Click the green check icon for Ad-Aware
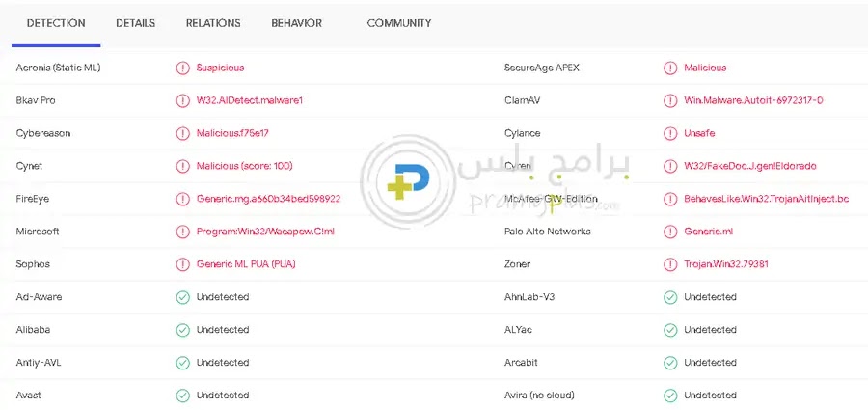868x410 pixels. coord(182,297)
